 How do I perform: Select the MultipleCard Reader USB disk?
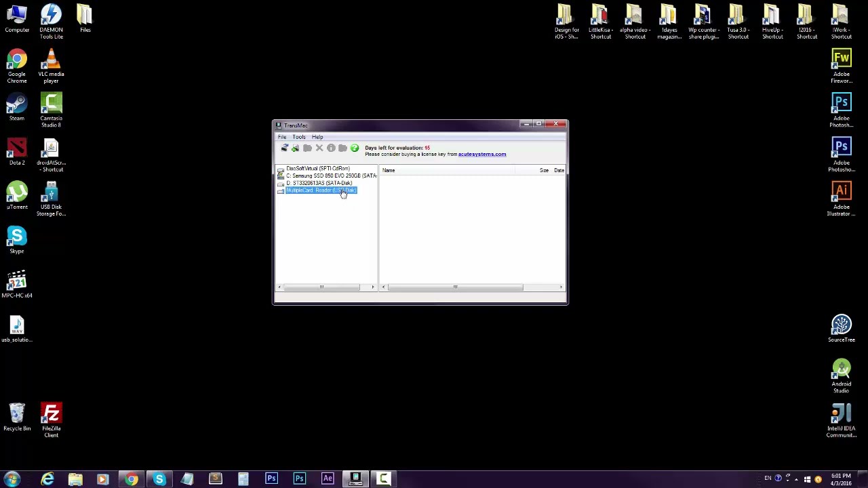(x=321, y=190)
